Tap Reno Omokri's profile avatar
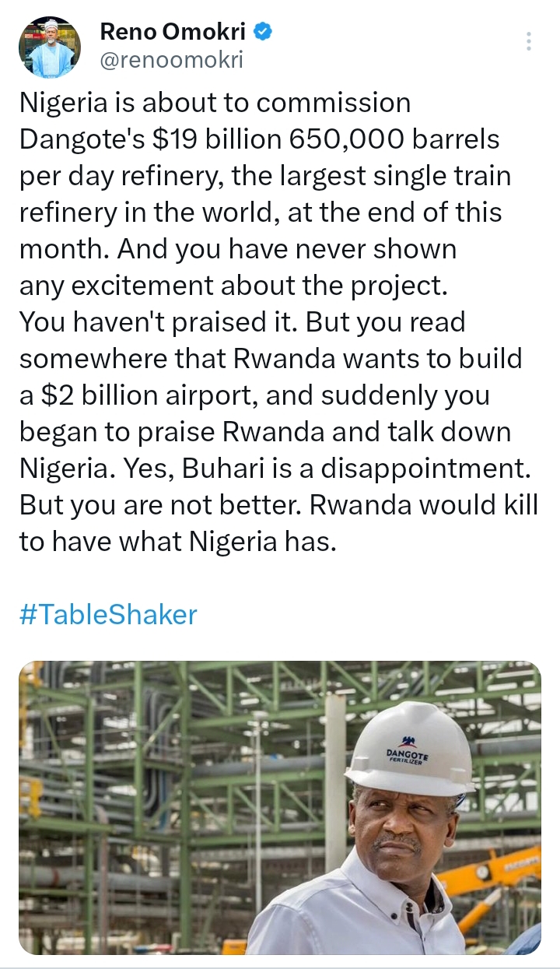Screen dimensions: 560x969 (50, 47)
